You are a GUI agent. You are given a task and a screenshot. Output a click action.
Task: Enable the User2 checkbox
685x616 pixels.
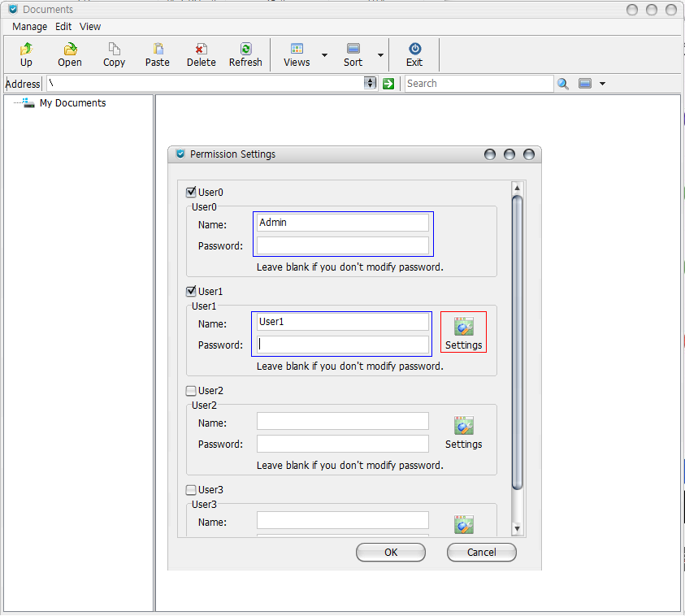tap(191, 391)
